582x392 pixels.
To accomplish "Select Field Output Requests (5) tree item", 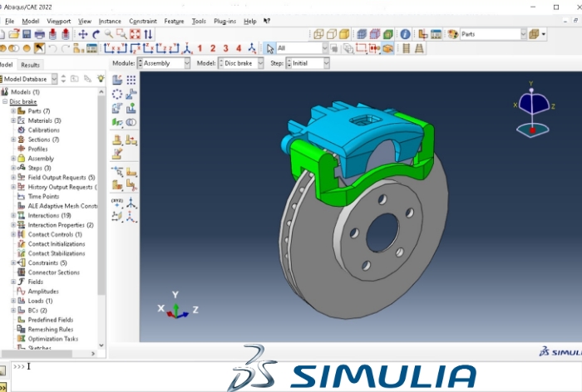I will pyautogui.click(x=62, y=178).
